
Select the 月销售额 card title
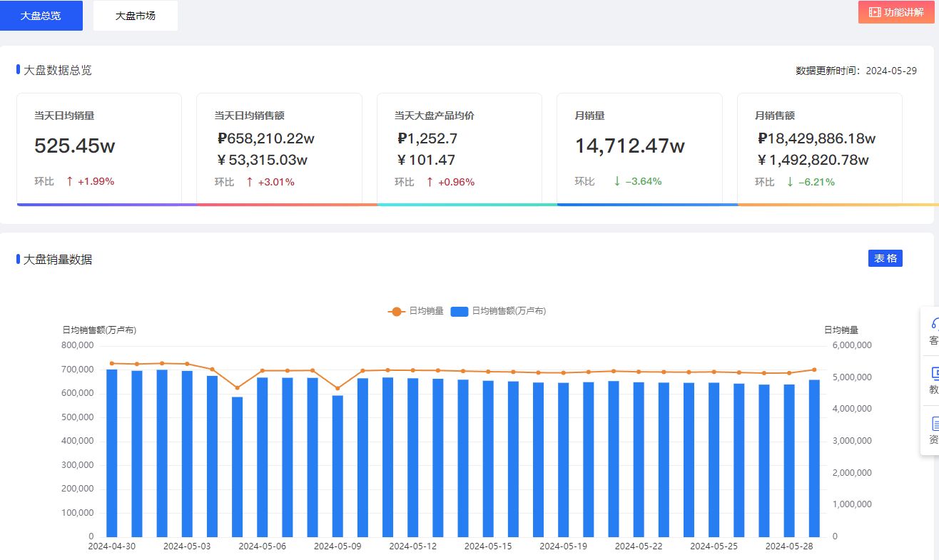(x=774, y=116)
